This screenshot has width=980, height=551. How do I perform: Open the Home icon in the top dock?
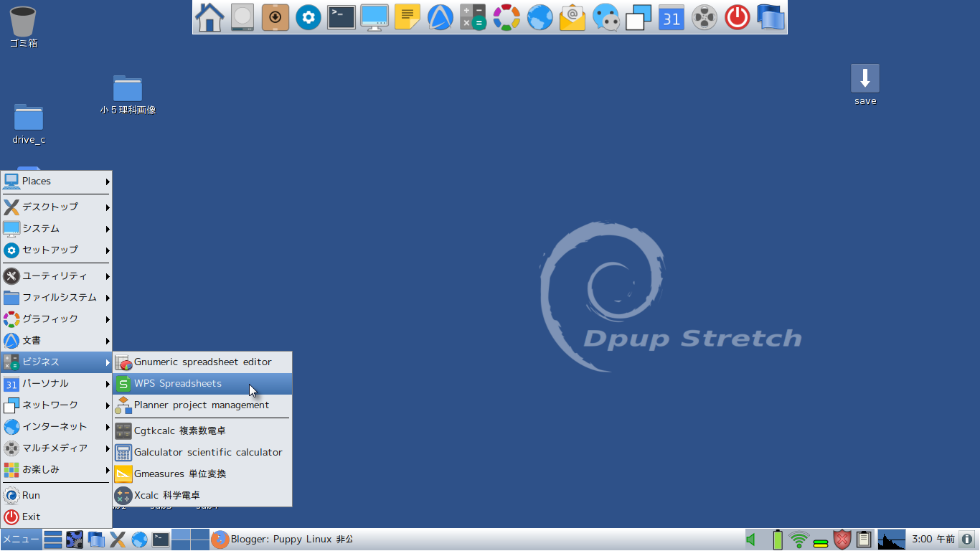coord(209,17)
